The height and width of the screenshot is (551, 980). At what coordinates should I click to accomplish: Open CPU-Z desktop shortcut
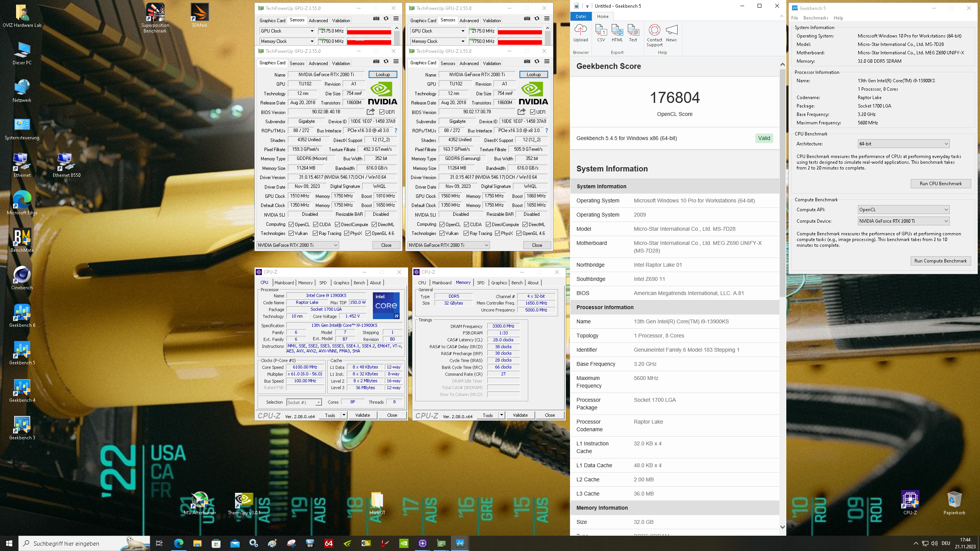(910, 503)
